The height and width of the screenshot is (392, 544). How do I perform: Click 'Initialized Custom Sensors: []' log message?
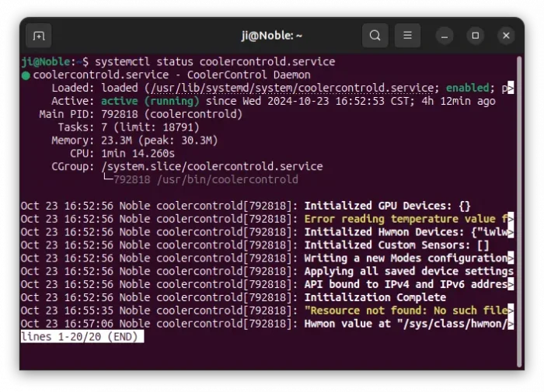click(x=396, y=245)
